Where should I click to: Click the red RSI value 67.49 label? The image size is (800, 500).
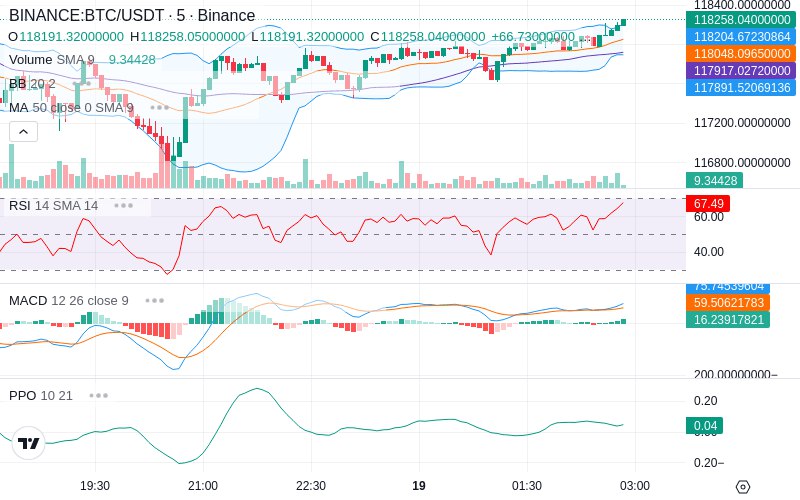click(x=708, y=204)
